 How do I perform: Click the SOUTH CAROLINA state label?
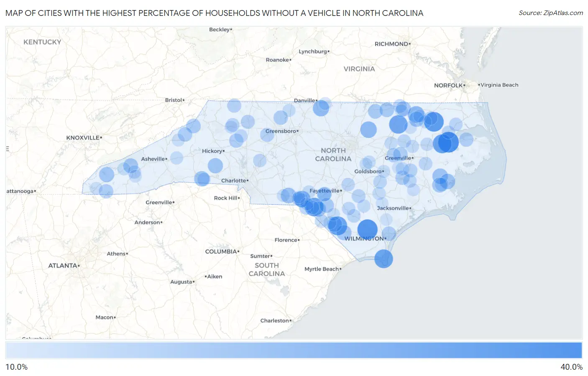click(267, 270)
